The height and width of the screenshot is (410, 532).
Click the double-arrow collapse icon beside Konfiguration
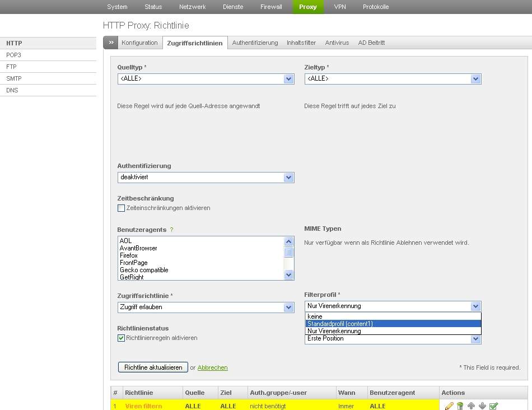click(111, 43)
